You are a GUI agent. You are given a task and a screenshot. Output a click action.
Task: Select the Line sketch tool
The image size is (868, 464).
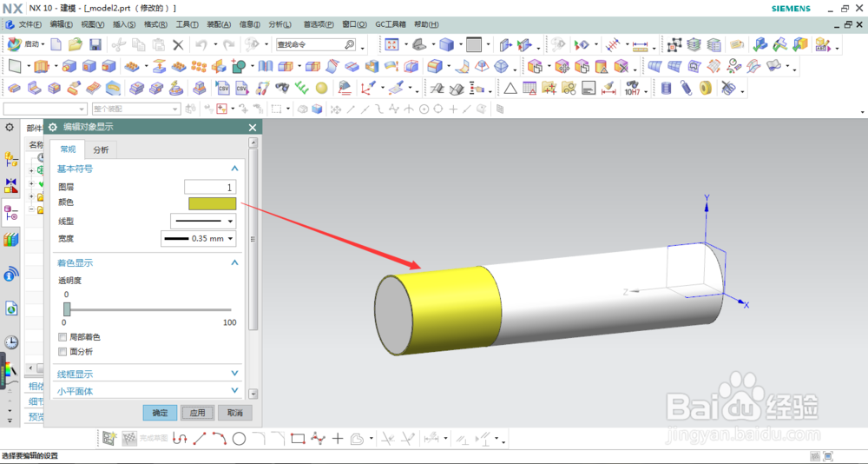point(200,439)
